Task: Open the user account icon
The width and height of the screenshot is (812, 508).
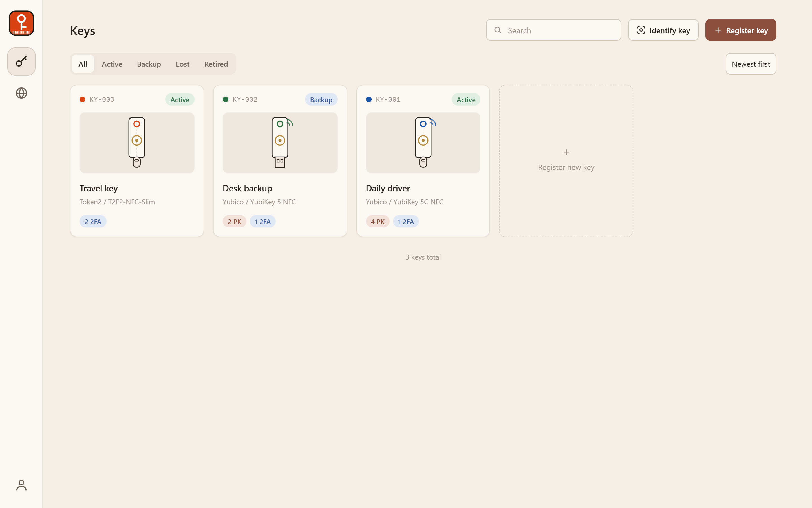Action: pos(21,485)
